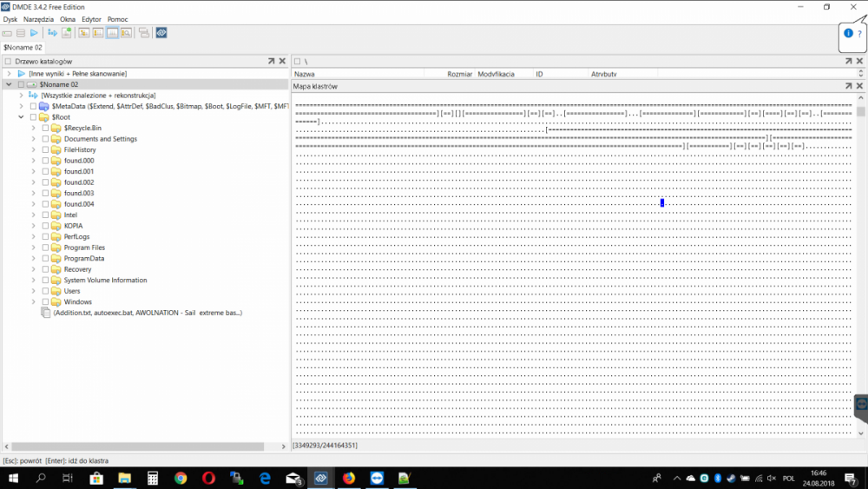Click the dark blue DMDE logo toolbar icon

[x=161, y=33]
